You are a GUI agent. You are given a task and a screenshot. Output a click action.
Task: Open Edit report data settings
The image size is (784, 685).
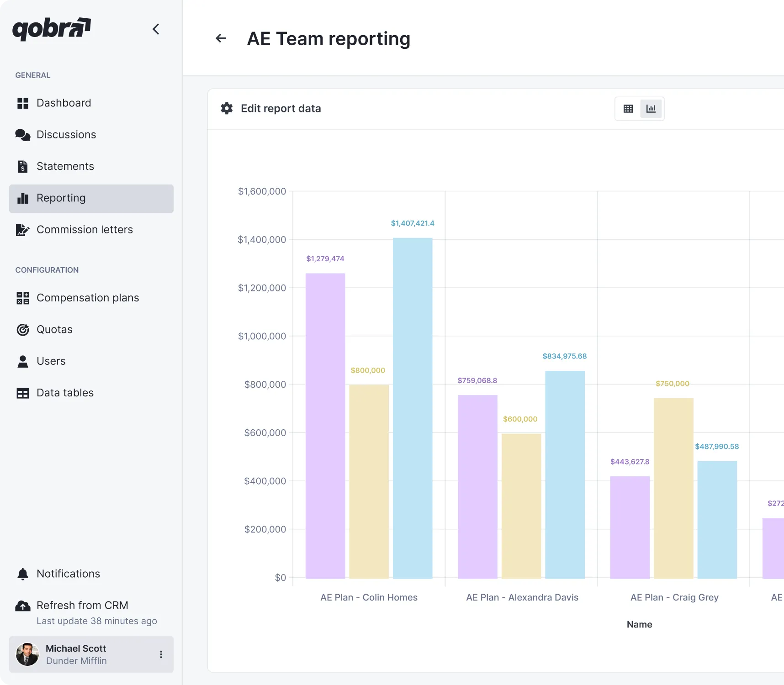(271, 108)
